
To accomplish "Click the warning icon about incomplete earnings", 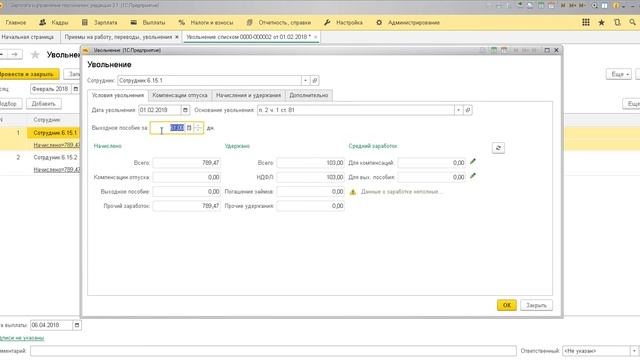I will pyautogui.click(x=353, y=191).
